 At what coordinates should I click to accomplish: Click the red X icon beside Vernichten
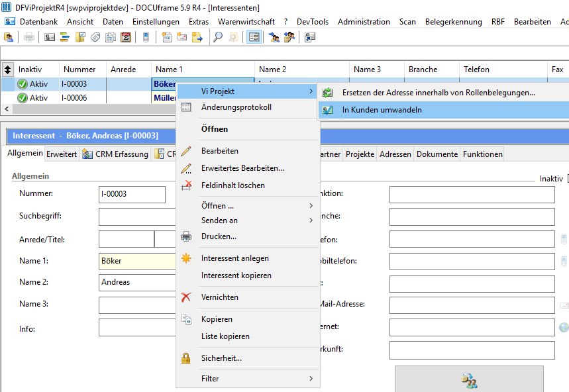tap(185, 297)
